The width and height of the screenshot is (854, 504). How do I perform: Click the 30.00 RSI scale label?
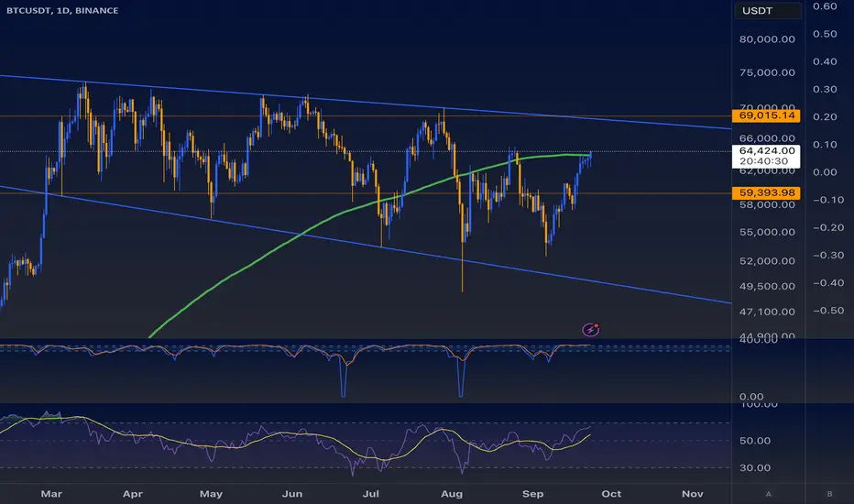click(x=755, y=467)
